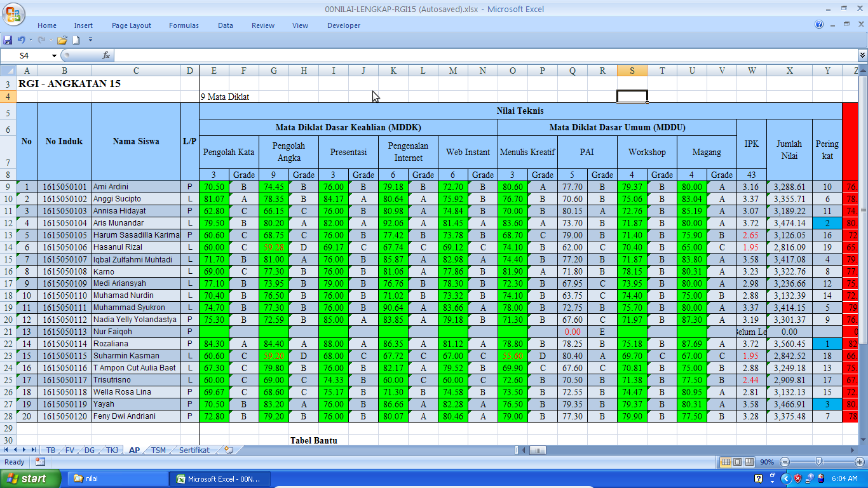This screenshot has width=868, height=488.
Task: Click the Zoom In plus button
Action: [860, 462]
